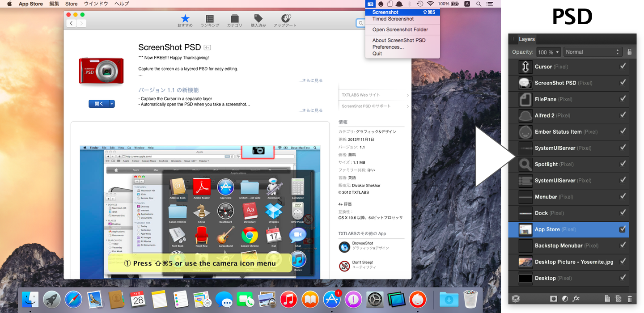This screenshot has width=644, height=313.
Task: Click the ScreenShot PSD camera menu bar icon
Action: coord(370,4)
